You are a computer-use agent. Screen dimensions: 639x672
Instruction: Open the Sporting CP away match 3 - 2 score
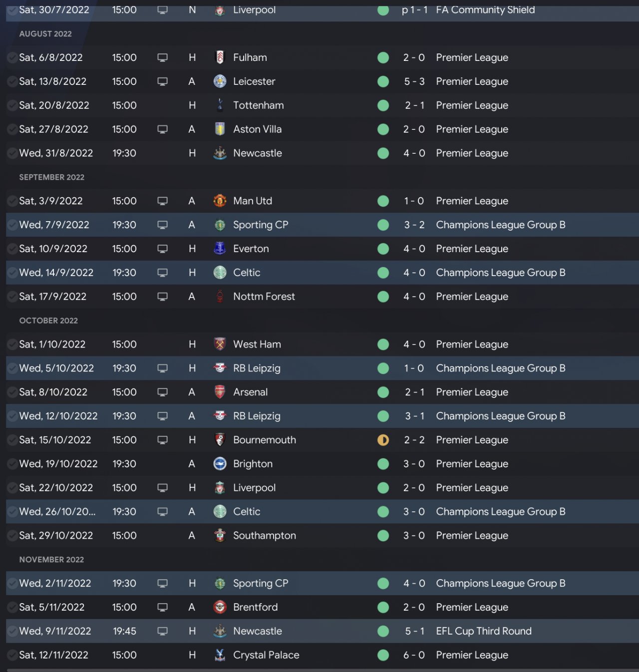[414, 225]
